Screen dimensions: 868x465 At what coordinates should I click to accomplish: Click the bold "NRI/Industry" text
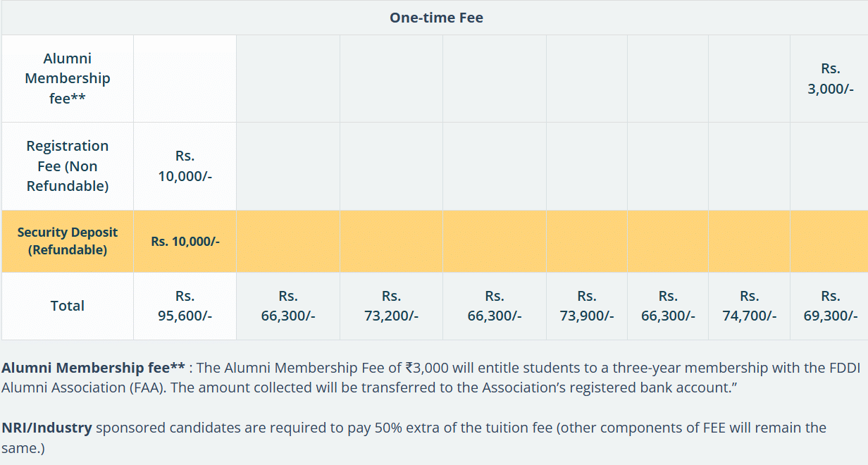46,428
